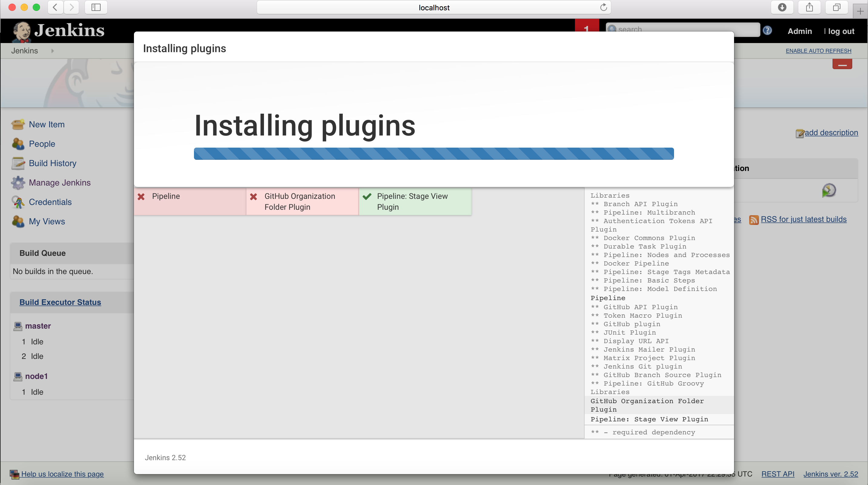Image resolution: width=868 pixels, height=485 pixels.
Task: Go back with Safari back arrow
Action: click(55, 7)
